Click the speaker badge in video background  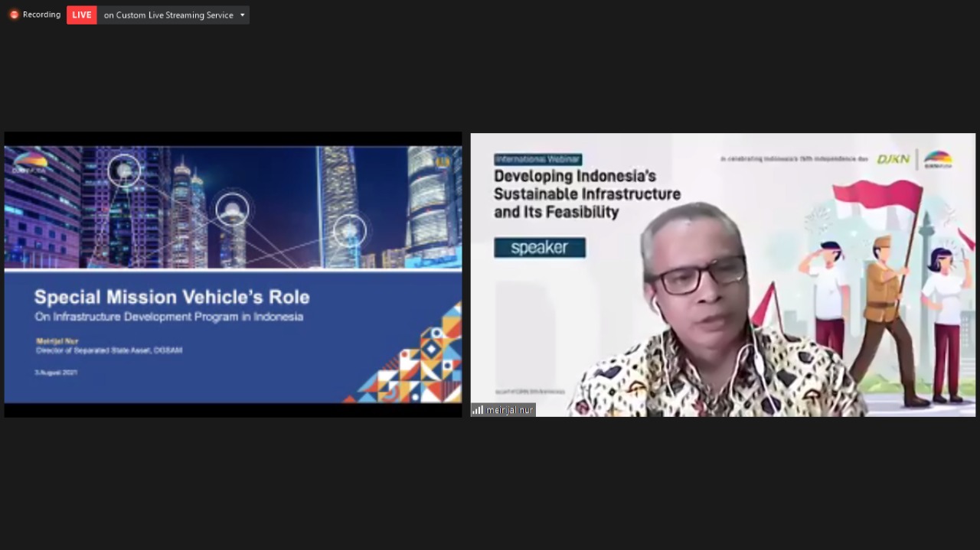540,248
